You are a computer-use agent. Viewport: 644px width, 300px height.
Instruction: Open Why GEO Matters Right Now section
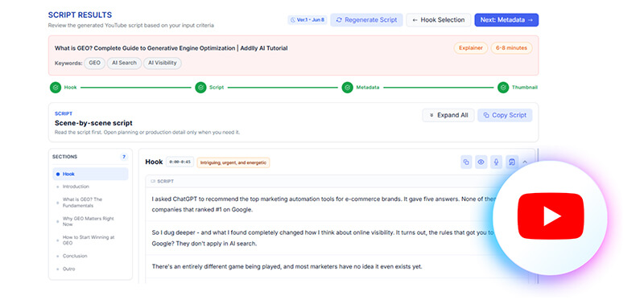click(88, 222)
